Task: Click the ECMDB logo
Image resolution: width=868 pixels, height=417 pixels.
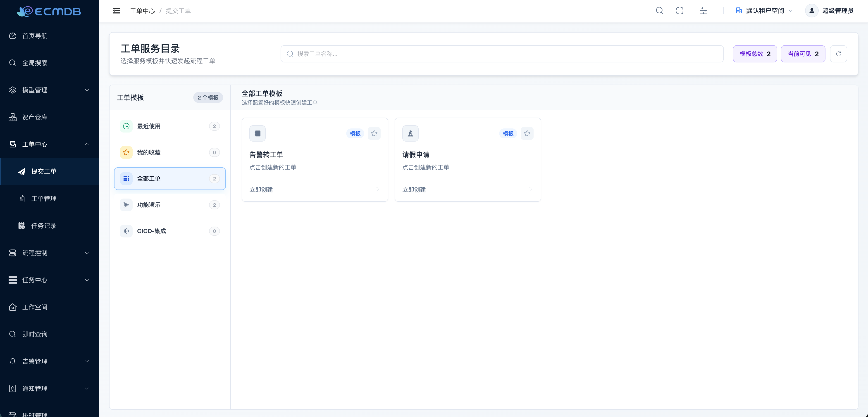Action: coord(49,11)
